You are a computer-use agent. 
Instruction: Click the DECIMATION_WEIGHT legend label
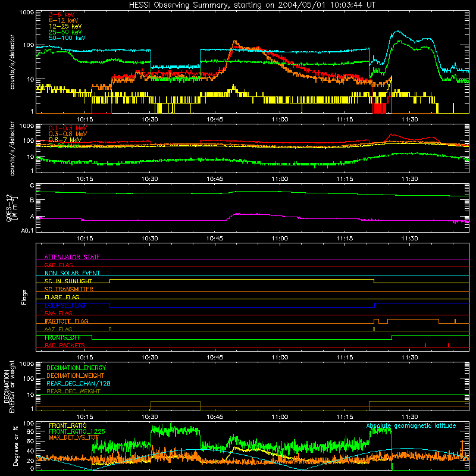click(76, 375)
